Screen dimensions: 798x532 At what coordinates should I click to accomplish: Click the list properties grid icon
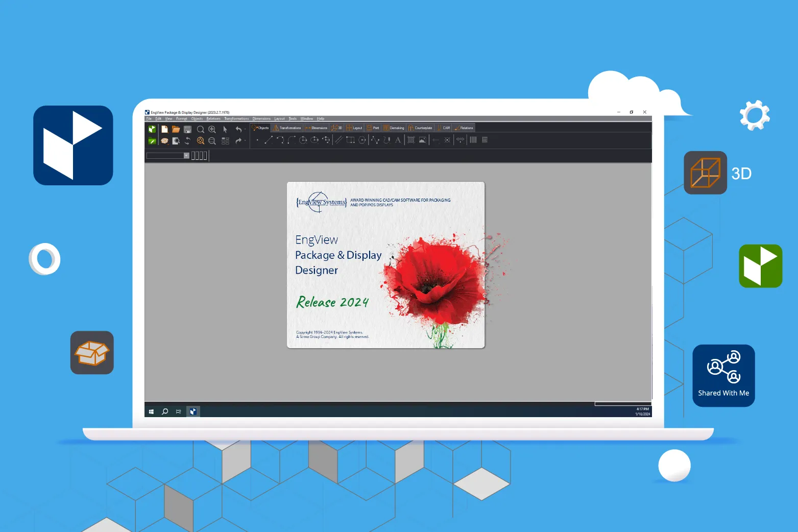[225, 141]
